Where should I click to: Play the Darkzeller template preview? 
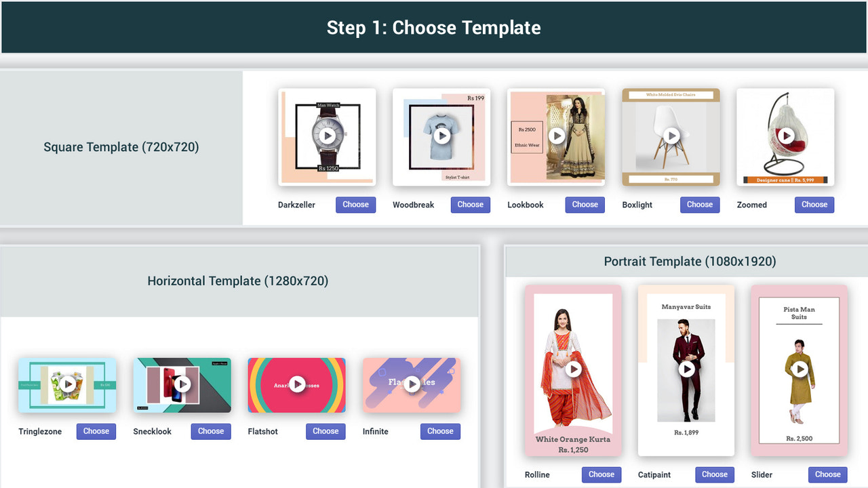pos(327,135)
